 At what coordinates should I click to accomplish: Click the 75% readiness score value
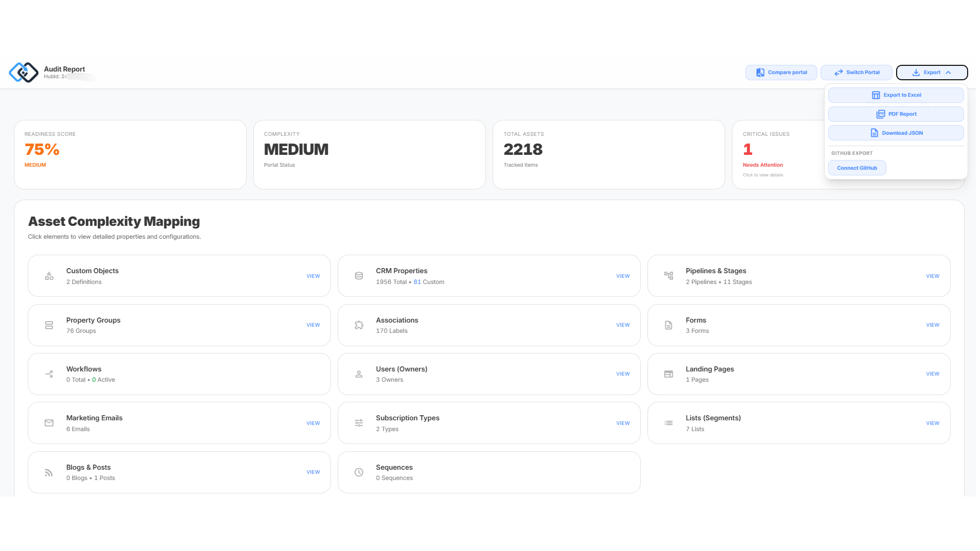(x=42, y=150)
